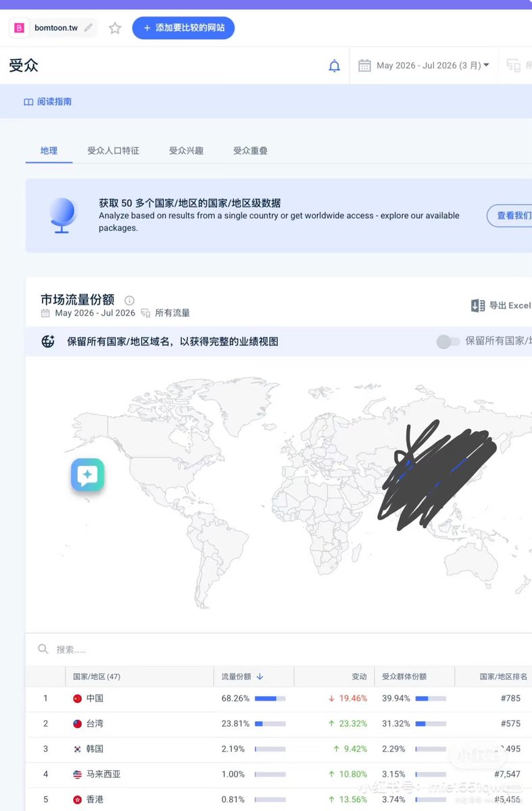
Task: Click the flag icon for 香港
Action: 77,800
